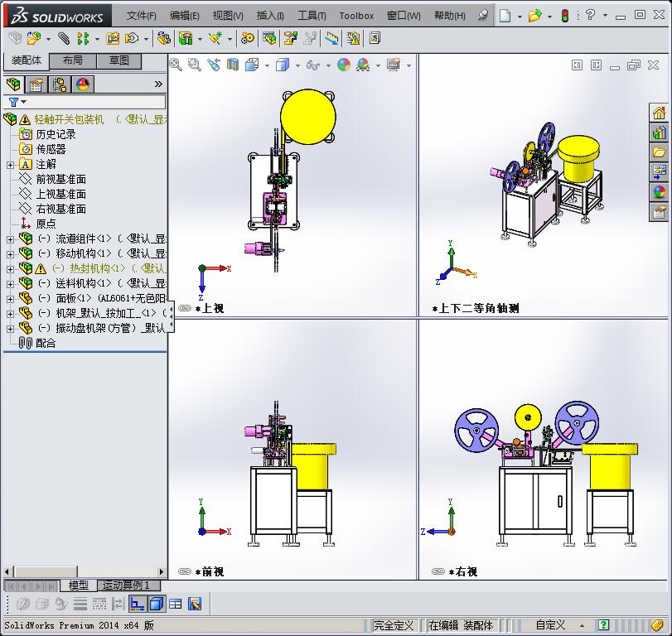This screenshot has height=636, width=672.
Task: Switch to the 运动算例1 bottom tab
Action: click(129, 585)
